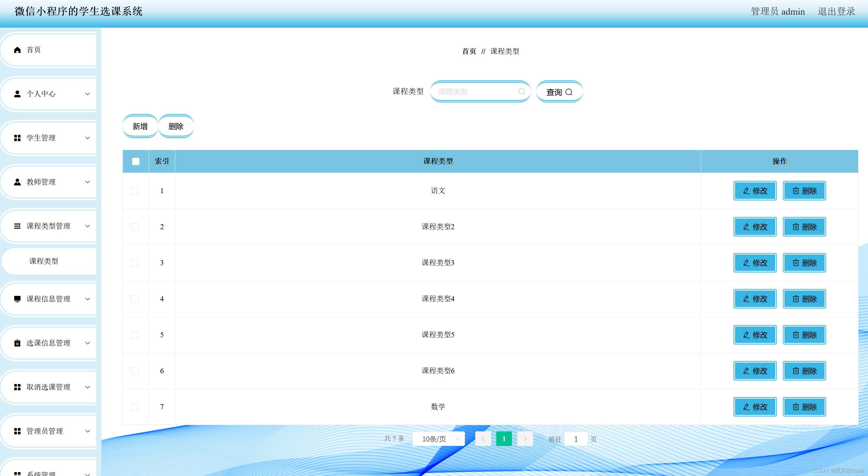
Task: Select checkbox for row 数学
Action: coord(135,407)
